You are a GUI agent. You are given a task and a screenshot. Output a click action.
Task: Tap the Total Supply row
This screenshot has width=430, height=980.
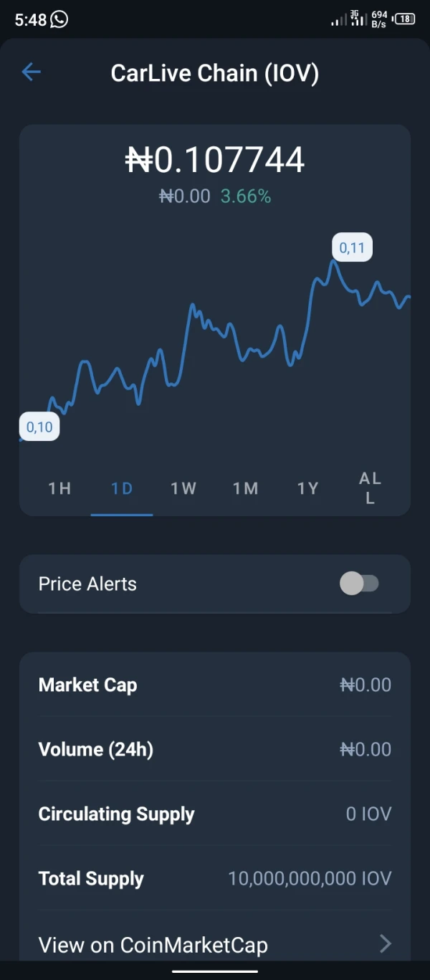pos(215,878)
